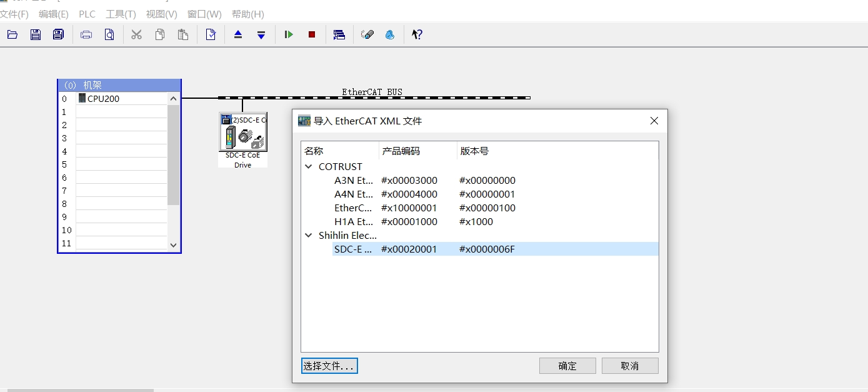Click the stacked windows toolbar icon
Screen dimensions: 868x392
(339, 34)
